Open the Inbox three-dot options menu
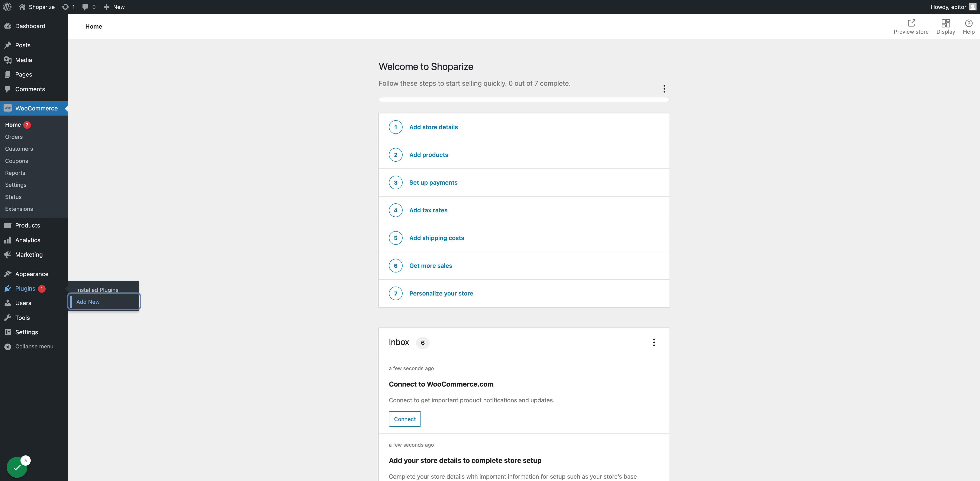 point(654,342)
